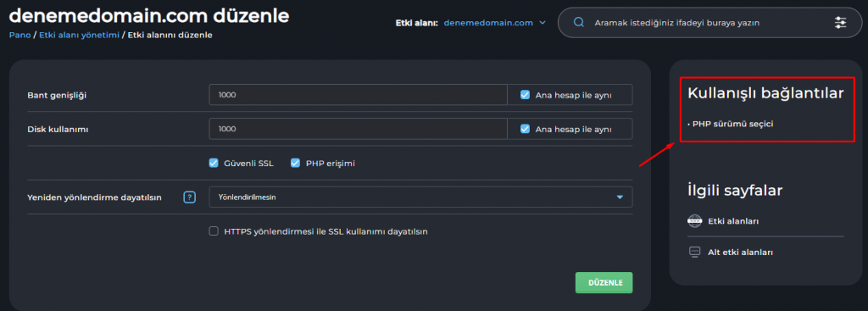
Task: Open Alt etki alanları page link
Action: click(x=740, y=253)
